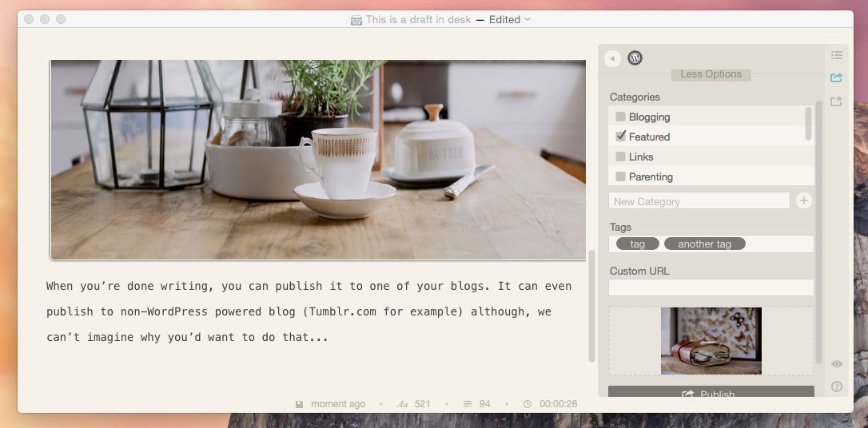Click the kitchen table image in editor
The height and width of the screenshot is (428, 868).
(318, 160)
